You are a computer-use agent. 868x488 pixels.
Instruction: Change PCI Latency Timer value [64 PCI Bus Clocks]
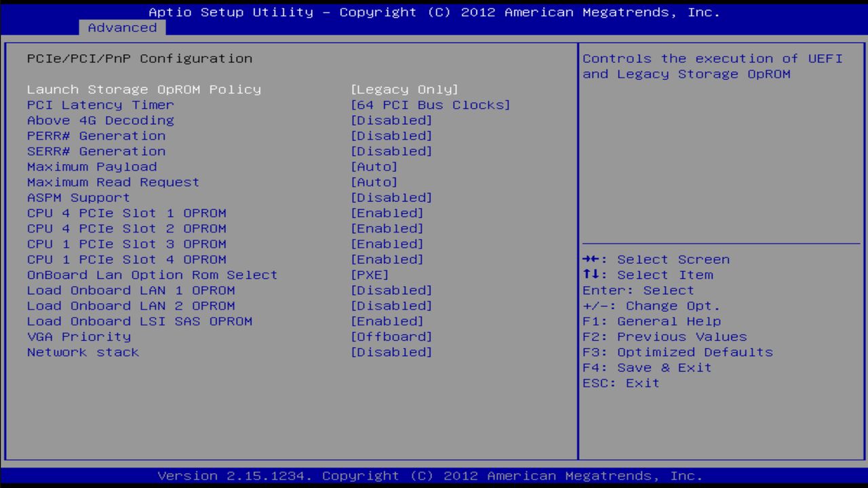pos(431,105)
